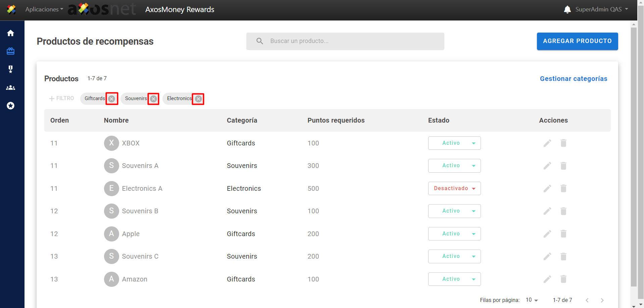Open the medal icon in sidebar

11,69
